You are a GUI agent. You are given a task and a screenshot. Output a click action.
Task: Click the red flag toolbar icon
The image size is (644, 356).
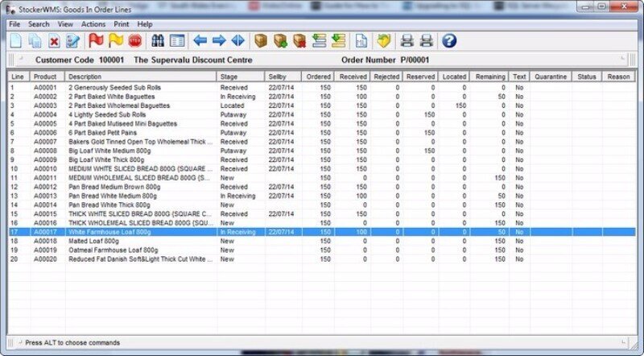(97, 41)
